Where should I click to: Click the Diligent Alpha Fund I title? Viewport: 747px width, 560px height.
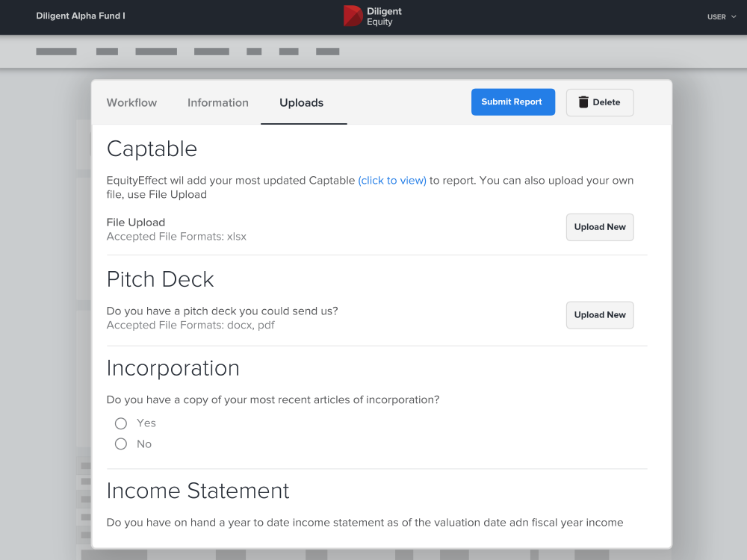pos(81,16)
